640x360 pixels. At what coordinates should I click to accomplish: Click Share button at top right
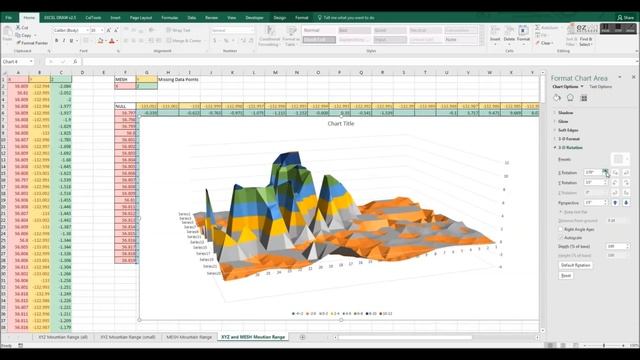click(x=625, y=18)
